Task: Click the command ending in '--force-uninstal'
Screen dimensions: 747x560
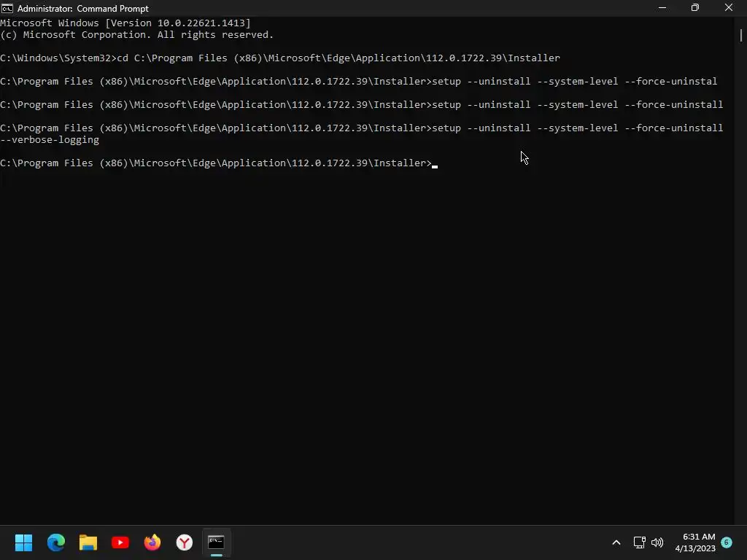Action: pos(358,82)
